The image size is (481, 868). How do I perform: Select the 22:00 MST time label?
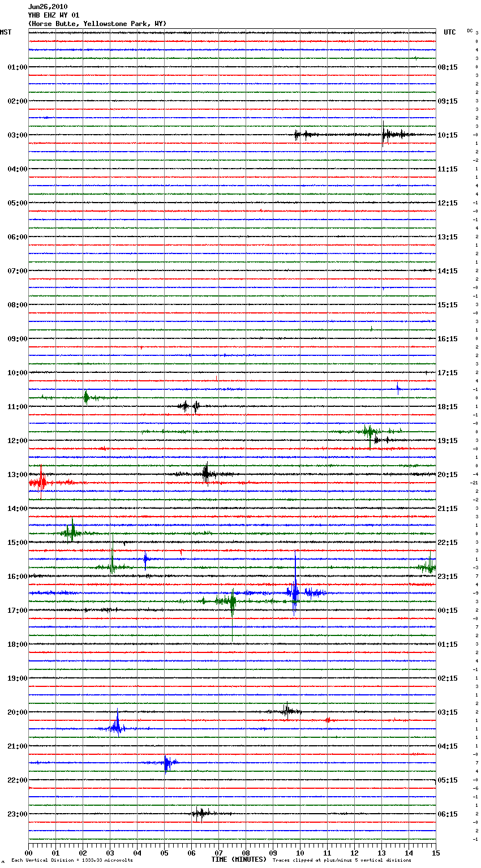18,780
